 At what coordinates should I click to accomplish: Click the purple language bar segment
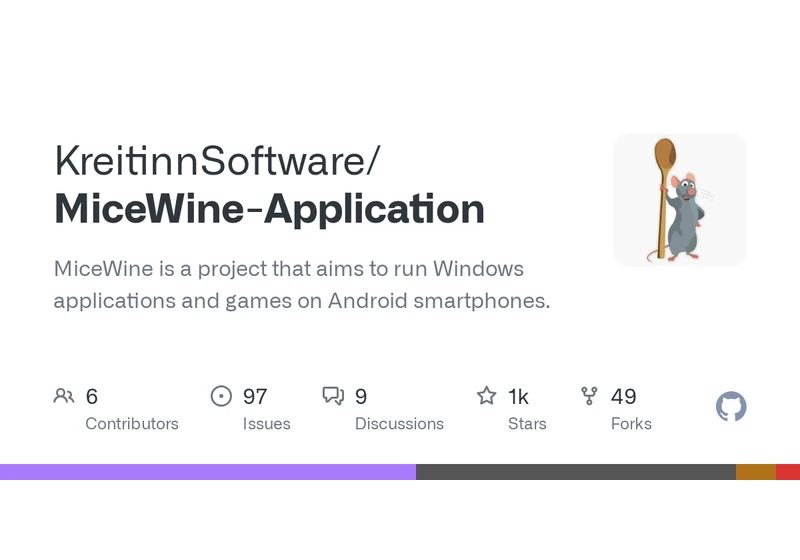point(208,472)
